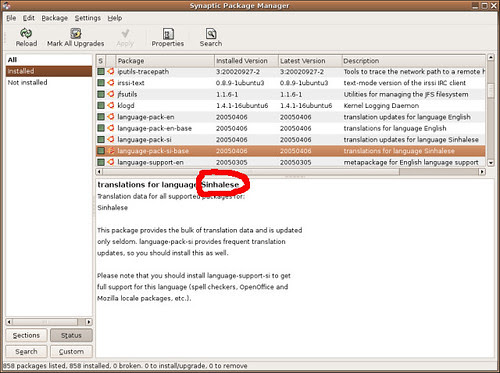Click the Apply checkmark icon
Viewport: 500px width, 373px height.
coord(125,33)
